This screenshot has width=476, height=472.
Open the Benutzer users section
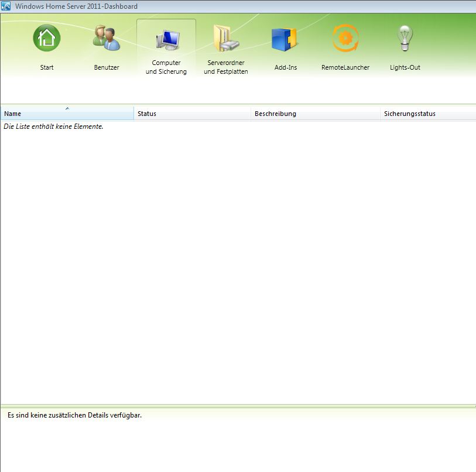[x=106, y=38]
